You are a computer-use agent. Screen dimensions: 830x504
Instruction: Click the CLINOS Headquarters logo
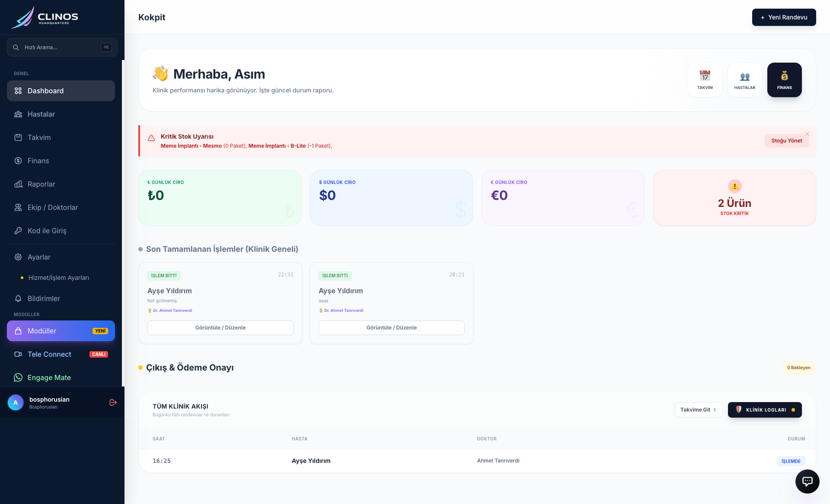pyautogui.click(x=45, y=17)
